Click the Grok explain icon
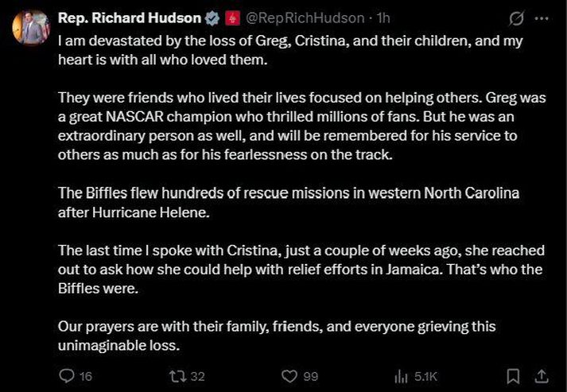 514,17
